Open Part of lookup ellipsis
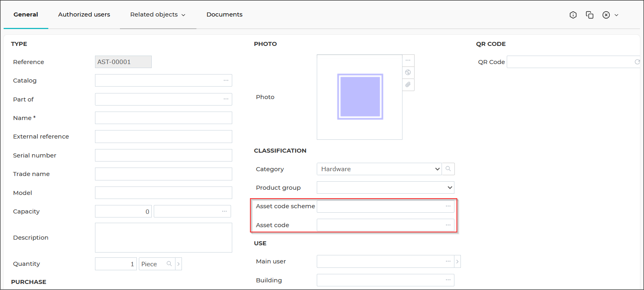644x290 pixels. tap(226, 99)
